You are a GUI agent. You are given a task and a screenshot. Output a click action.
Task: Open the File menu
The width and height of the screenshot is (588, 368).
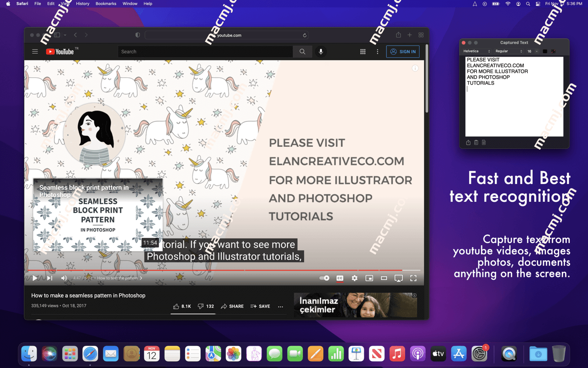[x=37, y=4]
